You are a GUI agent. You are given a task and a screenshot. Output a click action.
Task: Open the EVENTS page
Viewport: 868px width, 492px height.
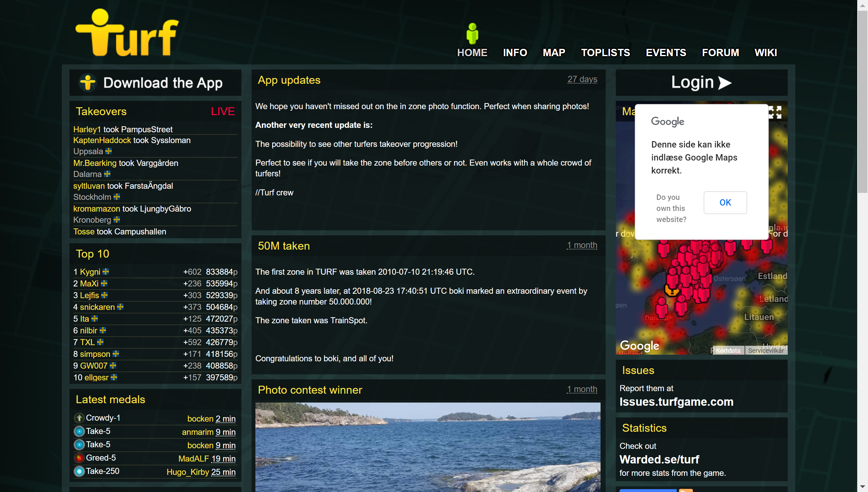coord(666,53)
